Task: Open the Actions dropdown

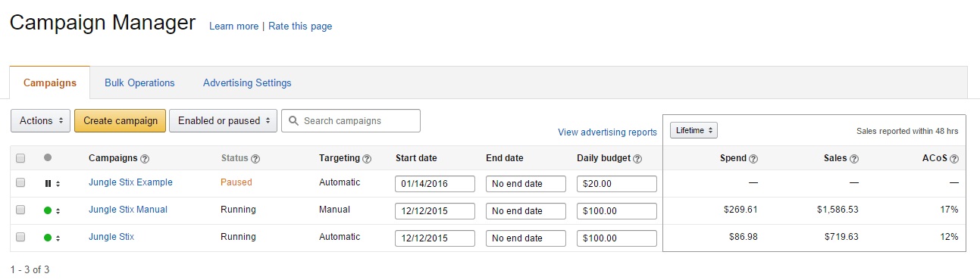Action: (40, 120)
